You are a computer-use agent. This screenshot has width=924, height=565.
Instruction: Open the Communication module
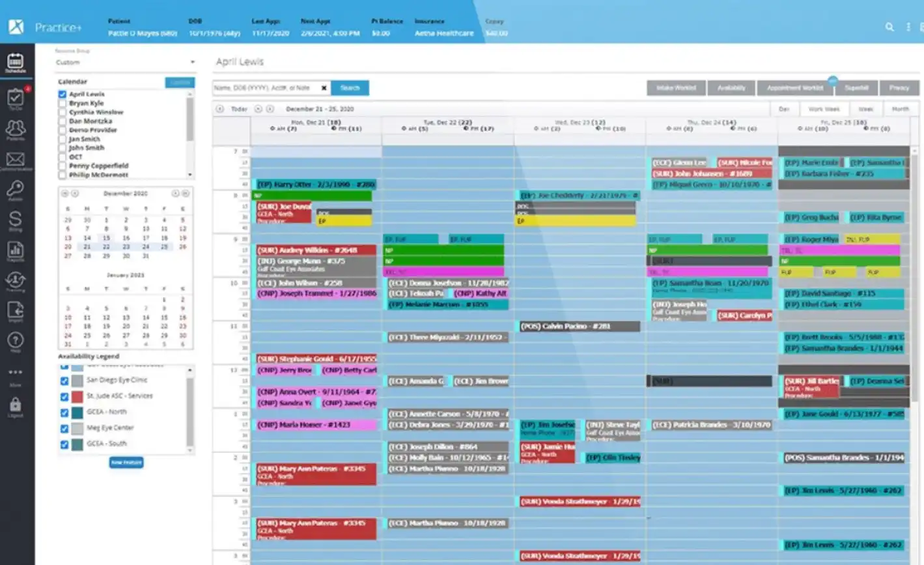tap(16, 159)
